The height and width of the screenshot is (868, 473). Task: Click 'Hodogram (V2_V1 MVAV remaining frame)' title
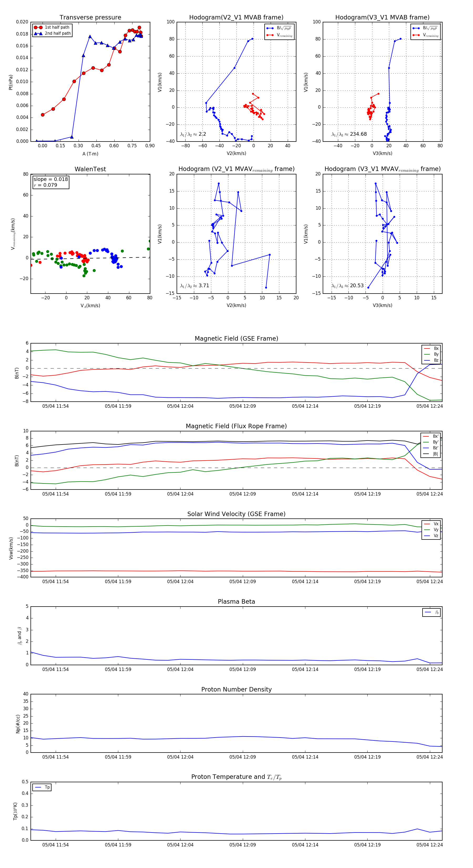[x=236, y=169]
